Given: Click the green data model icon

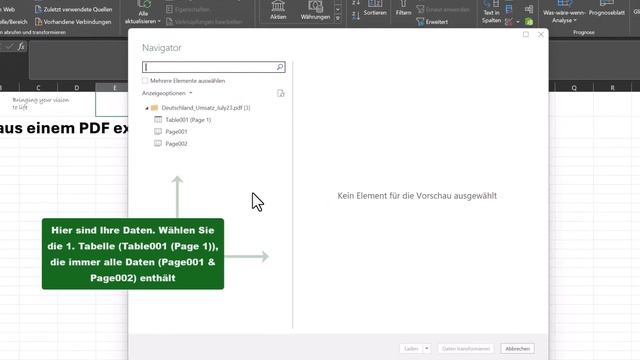Looking at the screenshot, I should 529,22.
